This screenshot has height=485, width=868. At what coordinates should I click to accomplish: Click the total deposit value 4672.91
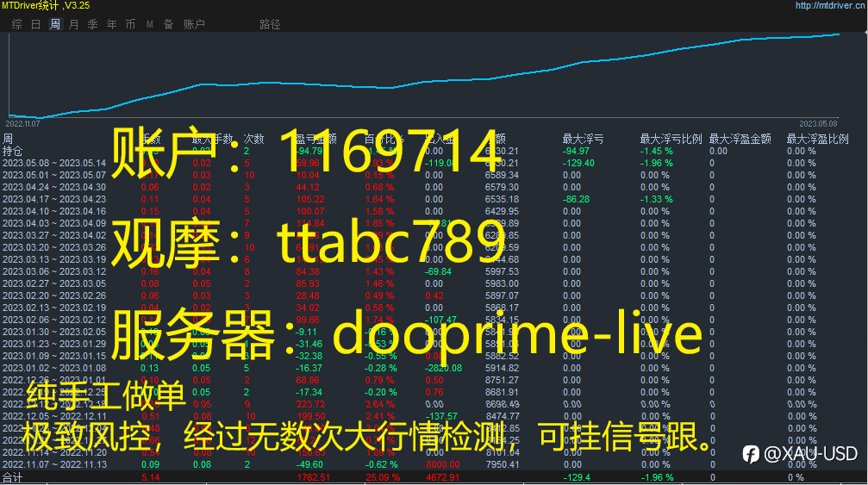pos(442,477)
